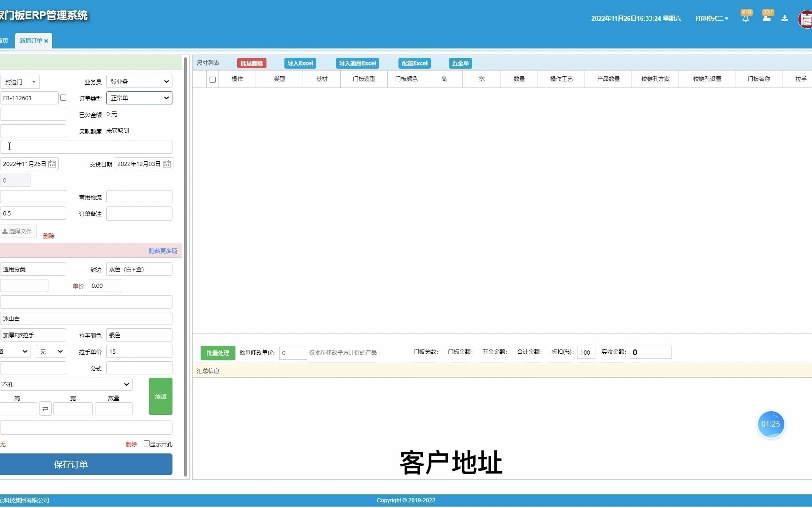
Task: Toggle the checkbox next to FB-112601
Action: pos(63,97)
